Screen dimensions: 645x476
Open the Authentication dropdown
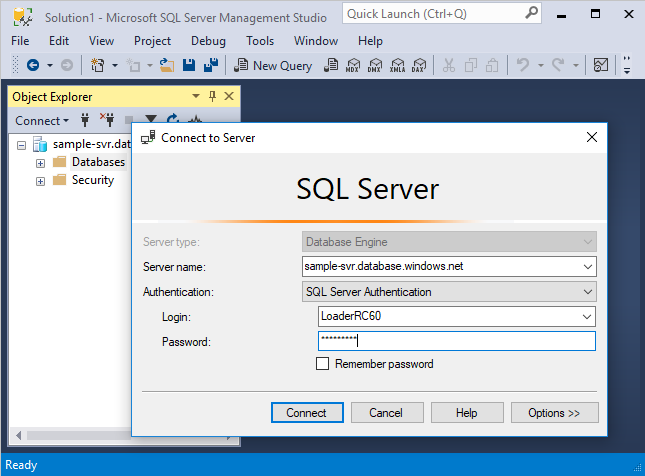click(586, 292)
